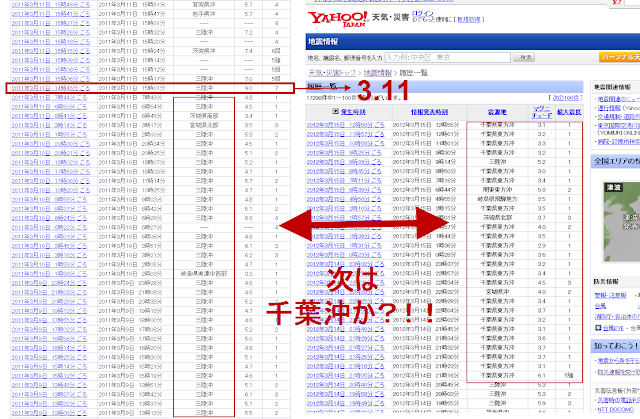Open the 運行情報 sidebar link
This screenshot has width=640, height=419.
(x=609, y=108)
